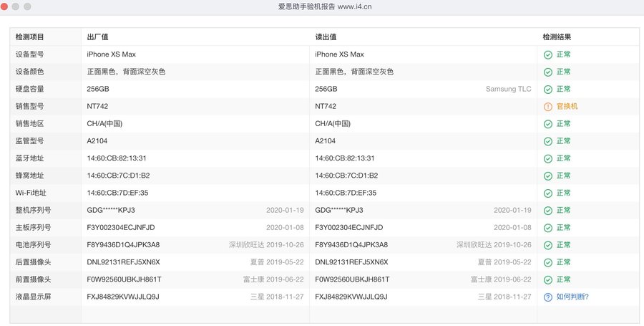Click the green check icon in 整机序列号 row
The image size is (644, 326).
[548, 211]
